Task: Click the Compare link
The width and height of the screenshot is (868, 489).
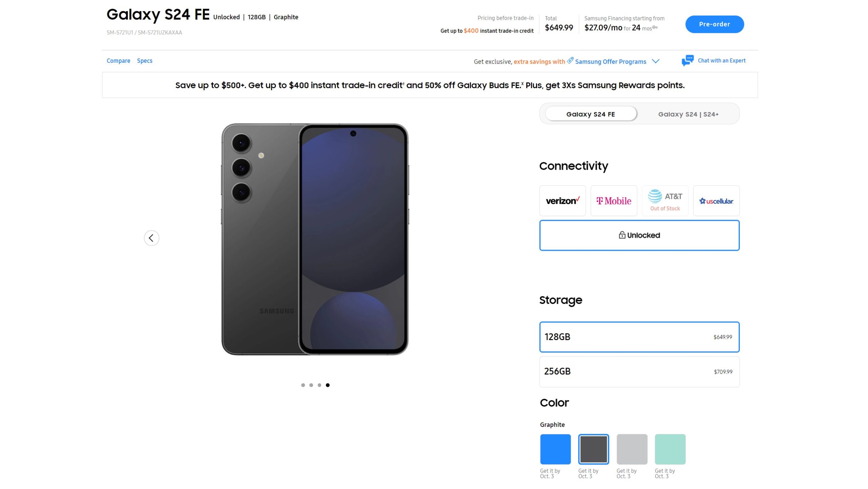Action: pyautogui.click(x=119, y=60)
